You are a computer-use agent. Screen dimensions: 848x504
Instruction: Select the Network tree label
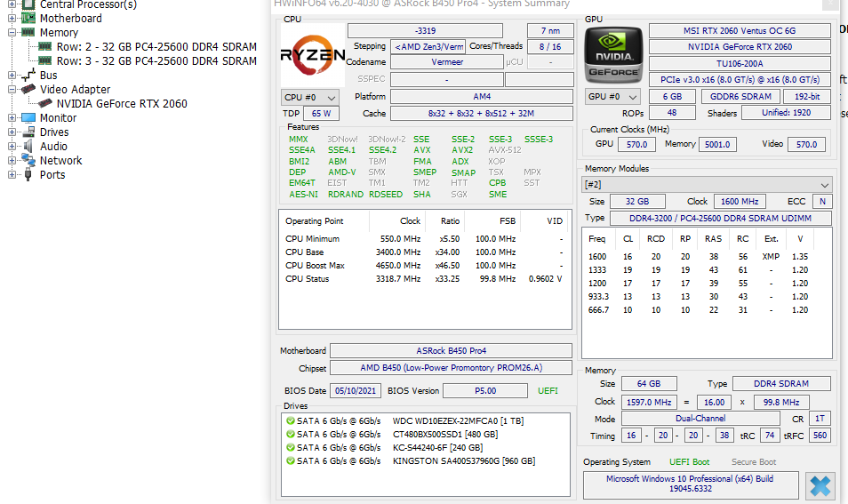(61, 161)
